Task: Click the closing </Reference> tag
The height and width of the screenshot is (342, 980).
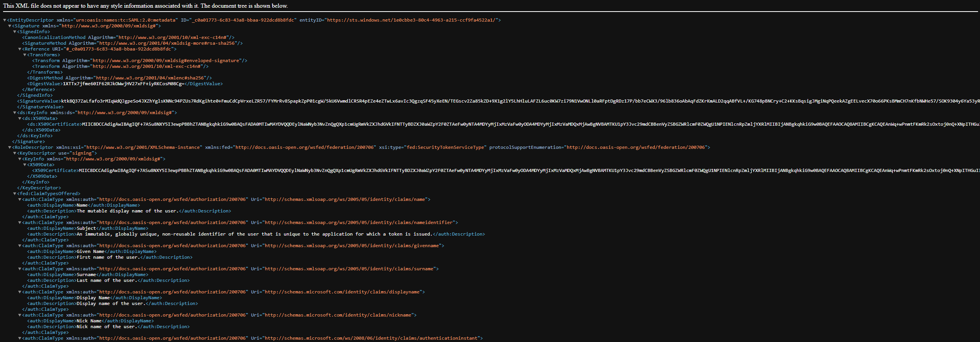Action: (39, 89)
